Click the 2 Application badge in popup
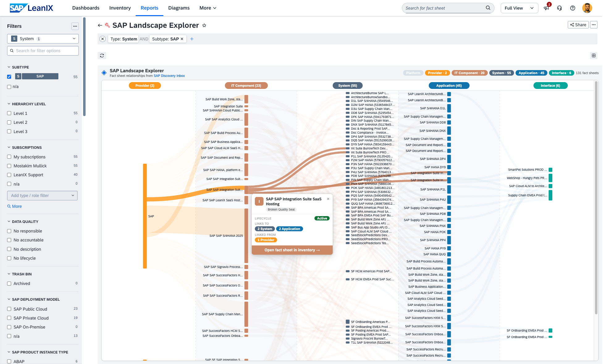This screenshot has height=364, width=607. pyautogui.click(x=289, y=229)
